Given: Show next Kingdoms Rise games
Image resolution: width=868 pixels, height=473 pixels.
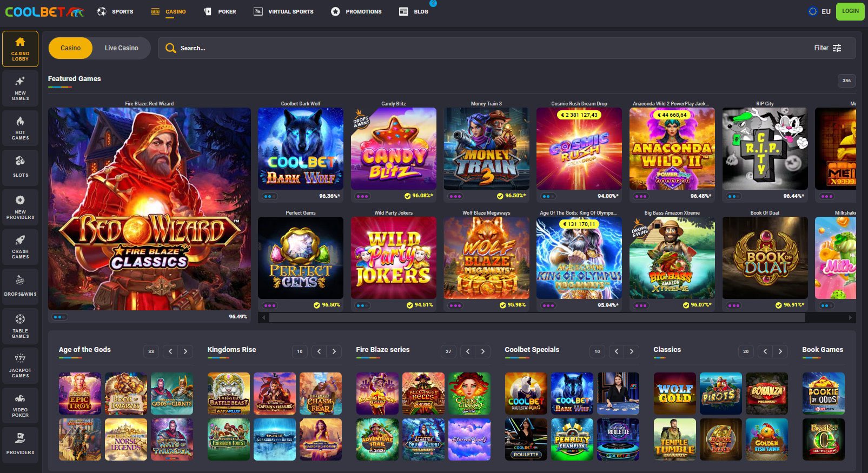Looking at the screenshot, I should click(334, 351).
